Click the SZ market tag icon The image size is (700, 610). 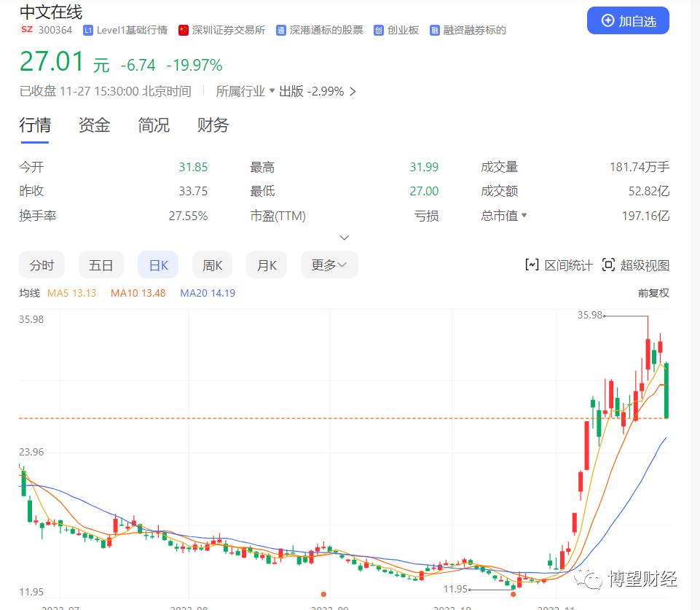pos(27,30)
